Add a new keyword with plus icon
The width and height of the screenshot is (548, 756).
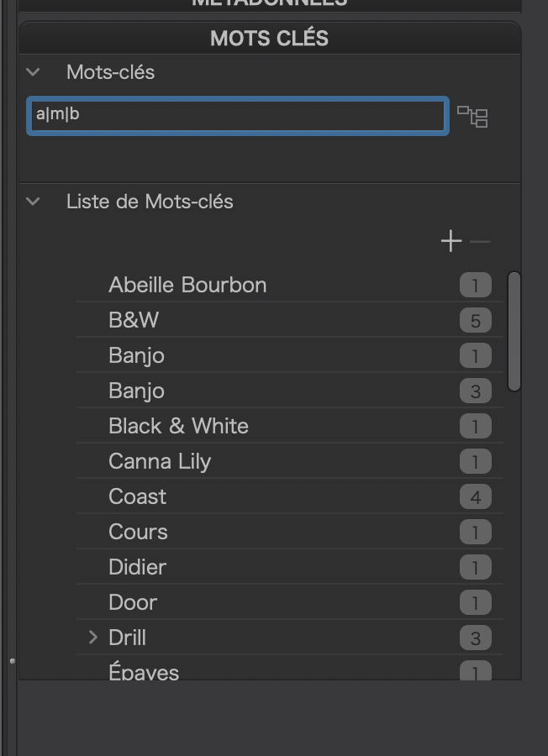pos(451,242)
